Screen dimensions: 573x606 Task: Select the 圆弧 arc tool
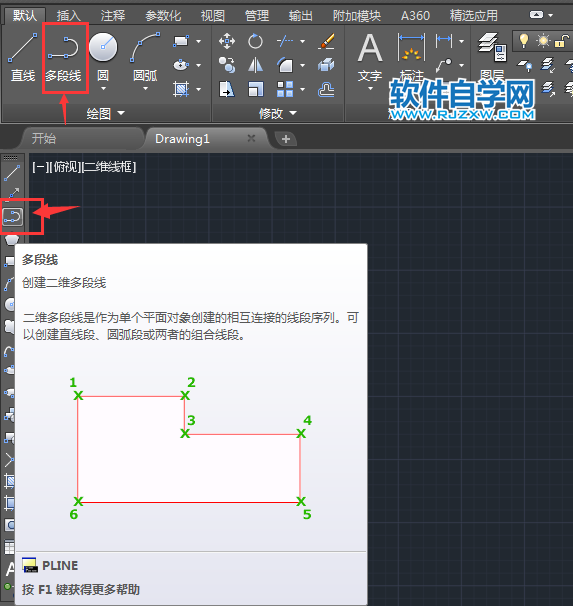[x=145, y=56]
